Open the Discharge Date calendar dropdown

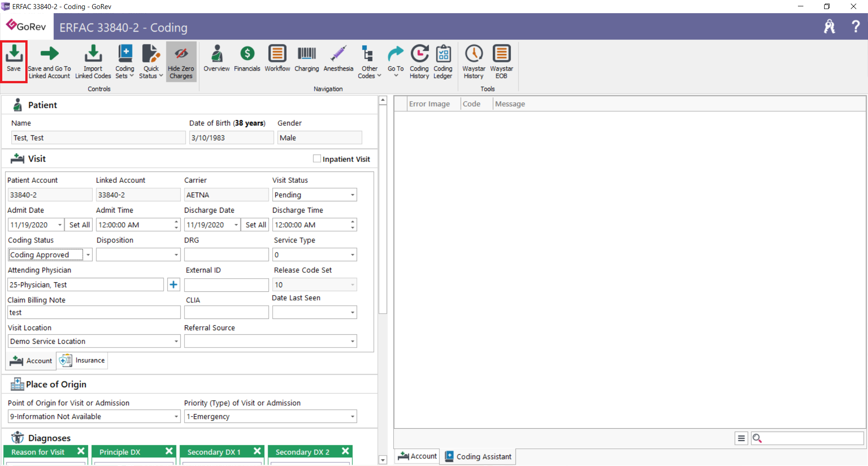coord(236,225)
